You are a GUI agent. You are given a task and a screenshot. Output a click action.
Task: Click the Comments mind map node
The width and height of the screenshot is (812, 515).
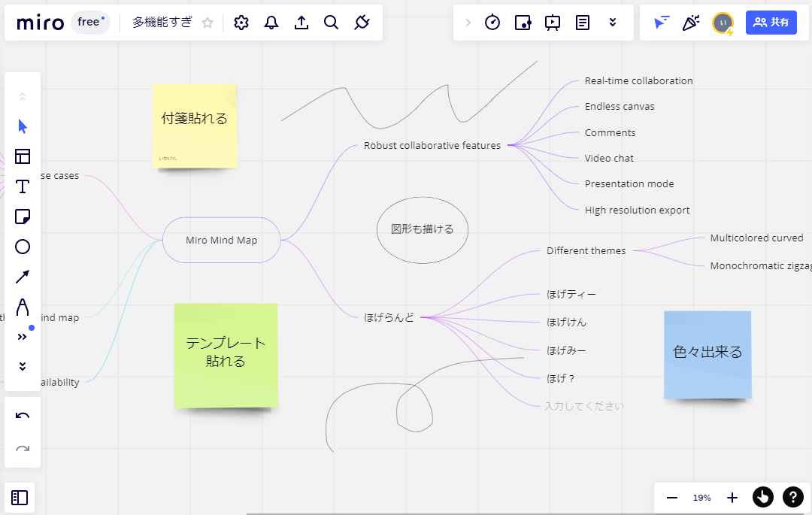[x=610, y=132]
